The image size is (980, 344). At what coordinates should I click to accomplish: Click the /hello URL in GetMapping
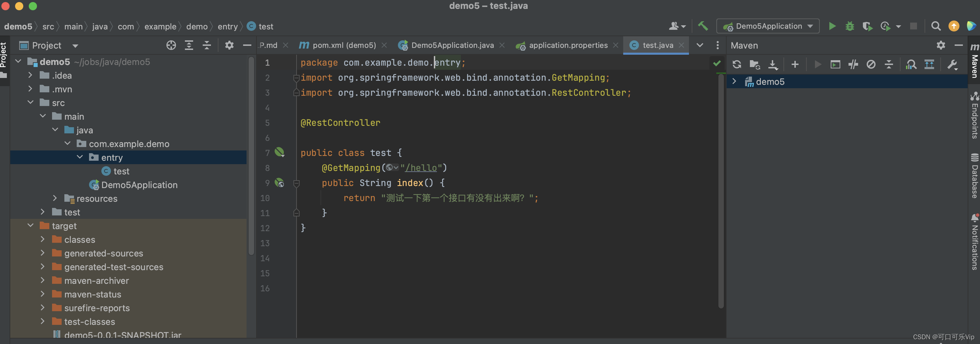pos(421,168)
